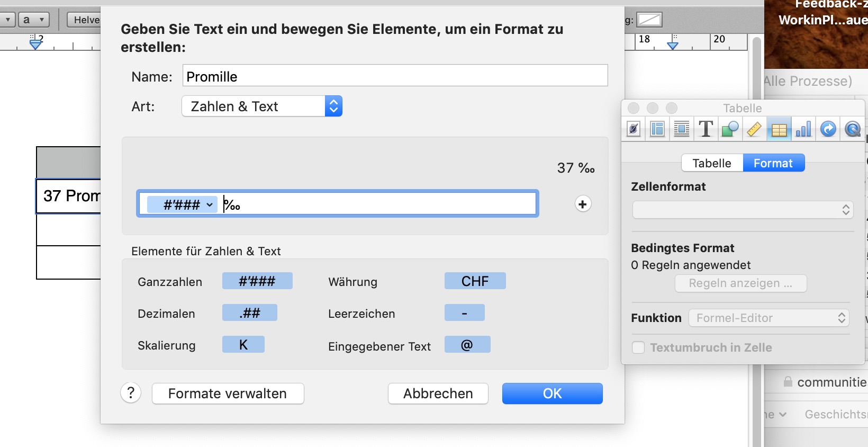Open the Graphic inspector shapes icon
868x447 pixels.
[x=730, y=129]
